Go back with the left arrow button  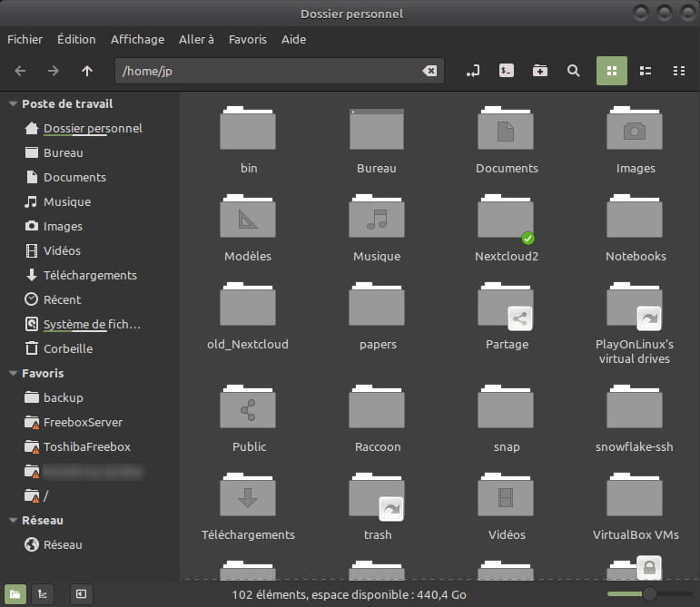click(20, 71)
